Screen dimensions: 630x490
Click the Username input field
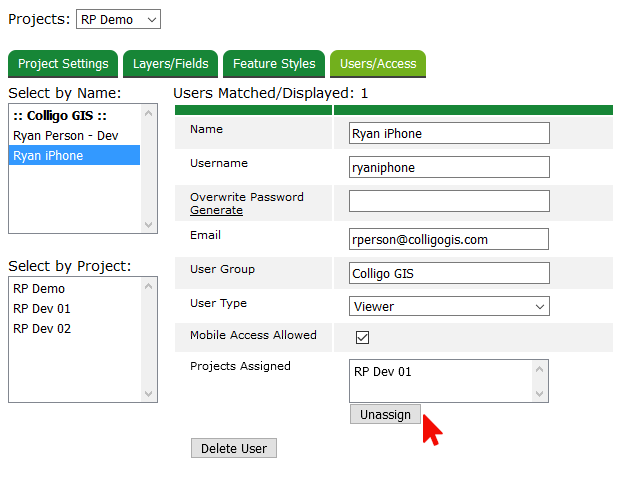click(x=449, y=167)
